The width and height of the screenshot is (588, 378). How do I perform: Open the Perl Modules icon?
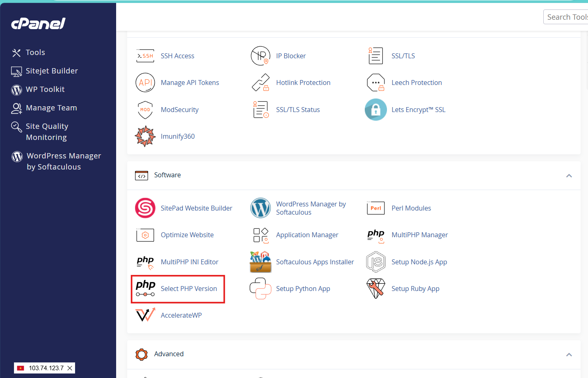pyautogui.click(x=376, y=208)
